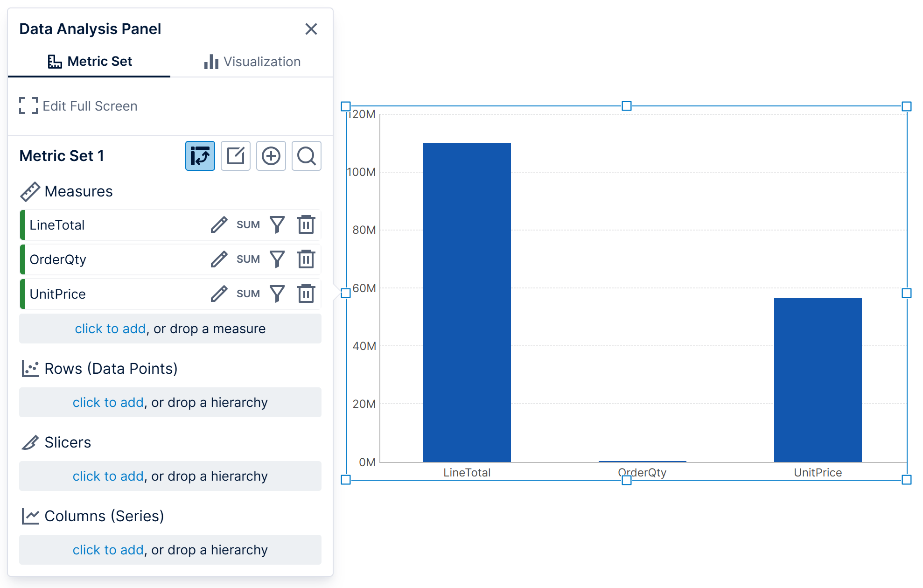Switch to the Metric Set tab

[89, 61]
